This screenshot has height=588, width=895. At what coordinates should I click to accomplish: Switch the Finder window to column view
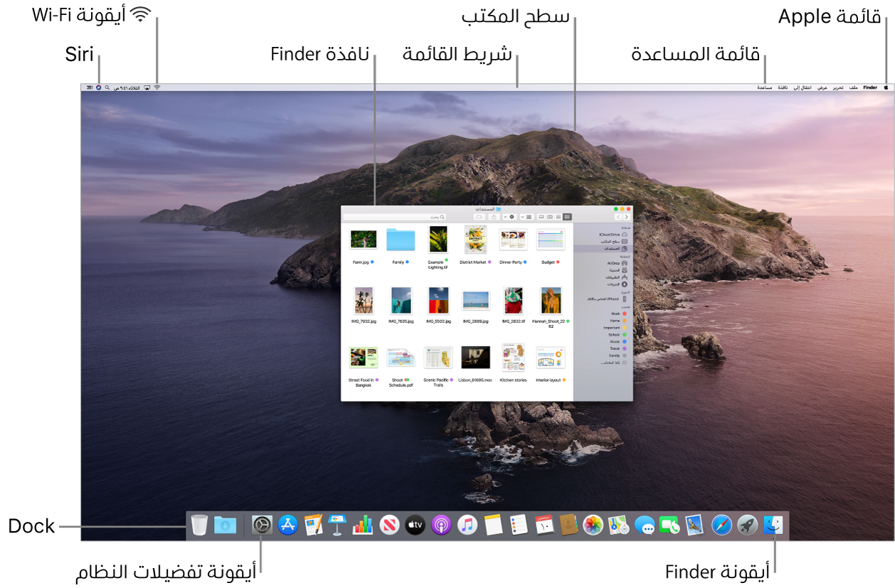(550, 217)
